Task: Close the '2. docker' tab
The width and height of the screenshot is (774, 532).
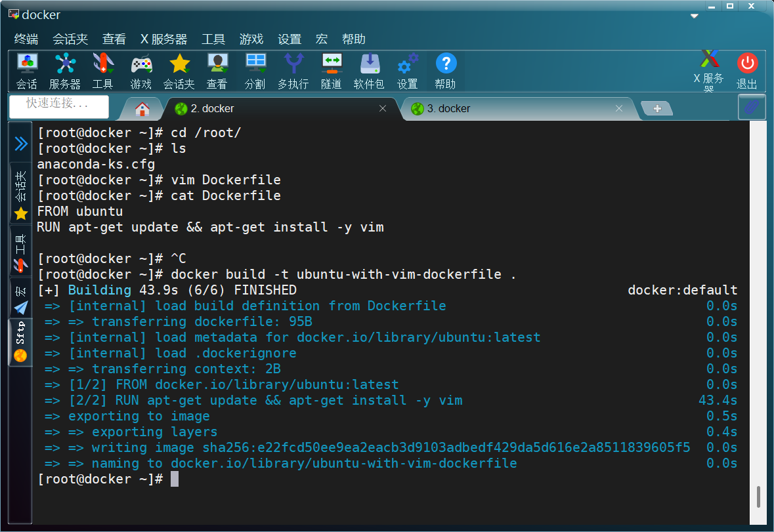Action: click(383, 108)
